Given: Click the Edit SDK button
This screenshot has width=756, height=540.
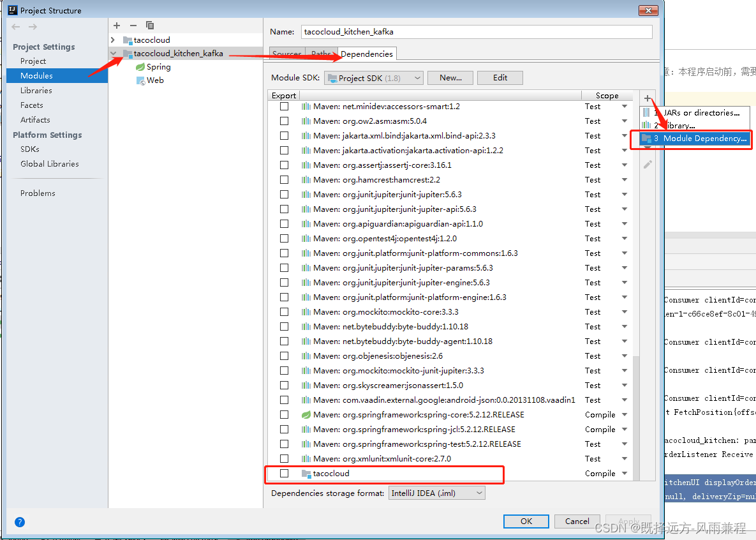Looking at the screenshot, I should tap(500, 78).
